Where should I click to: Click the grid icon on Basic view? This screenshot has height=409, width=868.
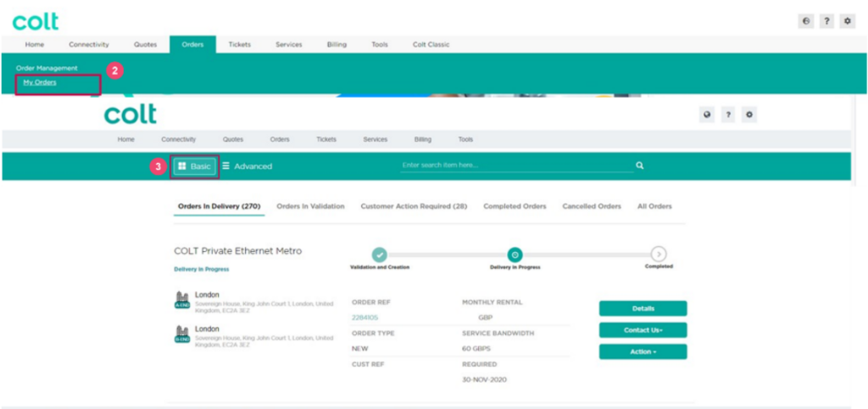click(x=182, y=166)
